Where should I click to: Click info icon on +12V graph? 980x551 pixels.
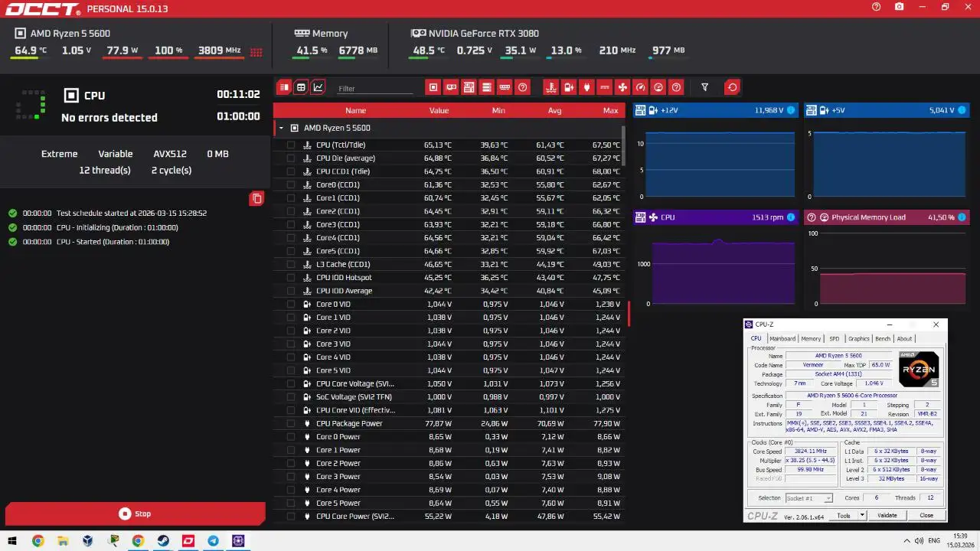(x=791, y=110)
